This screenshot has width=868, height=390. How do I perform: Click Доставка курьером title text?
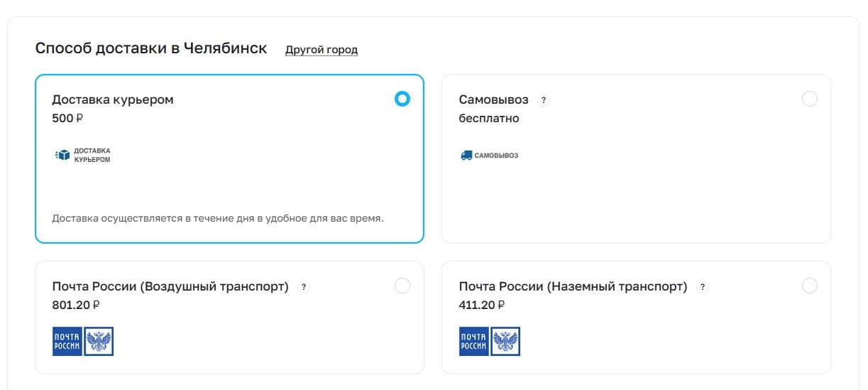(113, 99)
